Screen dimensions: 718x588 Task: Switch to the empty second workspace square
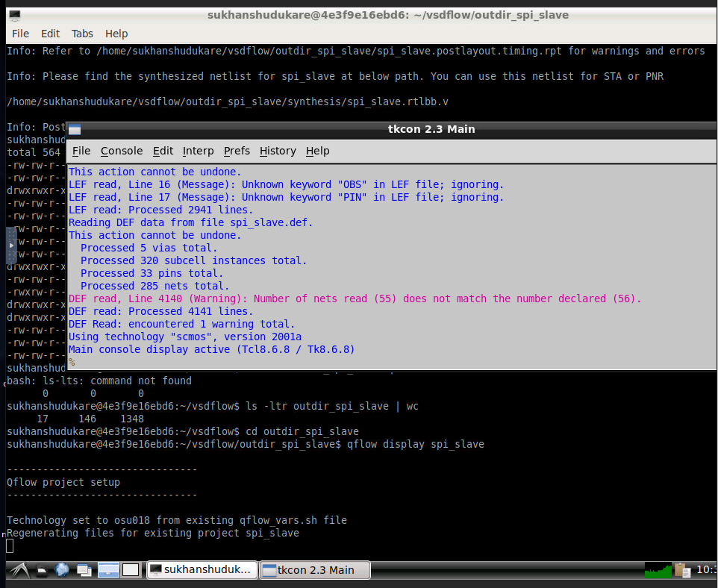[x=131, y=570]
